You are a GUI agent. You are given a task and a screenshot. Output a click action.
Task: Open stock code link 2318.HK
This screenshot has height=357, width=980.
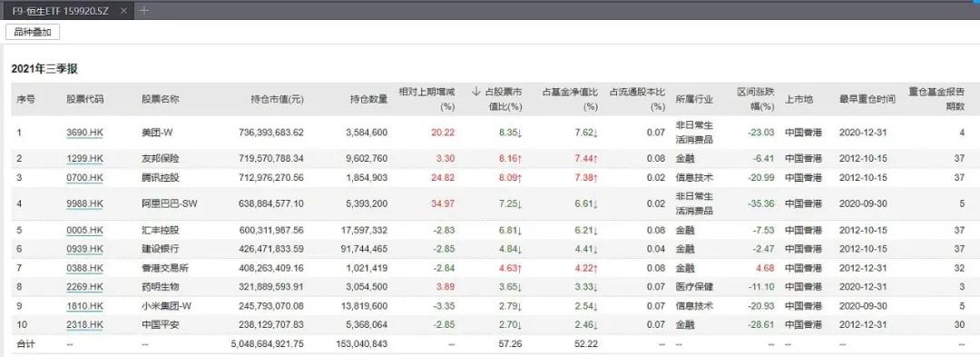[x=85, y=324]
